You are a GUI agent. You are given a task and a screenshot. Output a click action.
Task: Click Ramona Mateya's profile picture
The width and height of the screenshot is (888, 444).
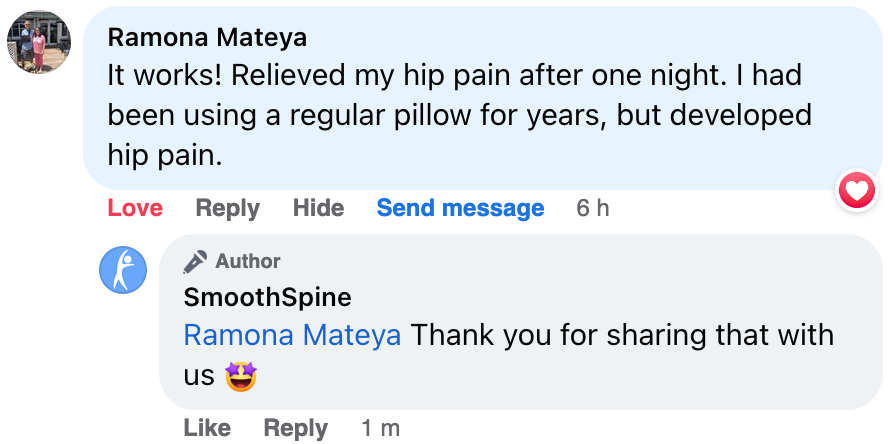click(x=40, y=42)
